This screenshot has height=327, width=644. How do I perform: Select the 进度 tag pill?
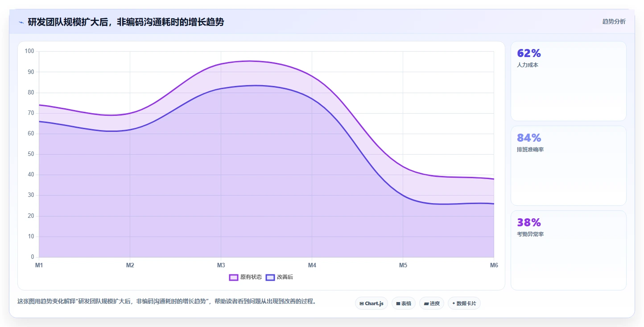(432, 303)
